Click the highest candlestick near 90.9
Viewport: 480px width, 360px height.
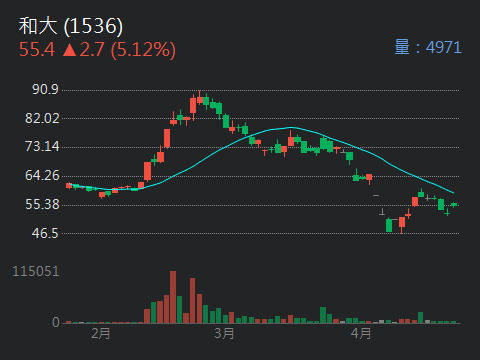tap(200, 98)
